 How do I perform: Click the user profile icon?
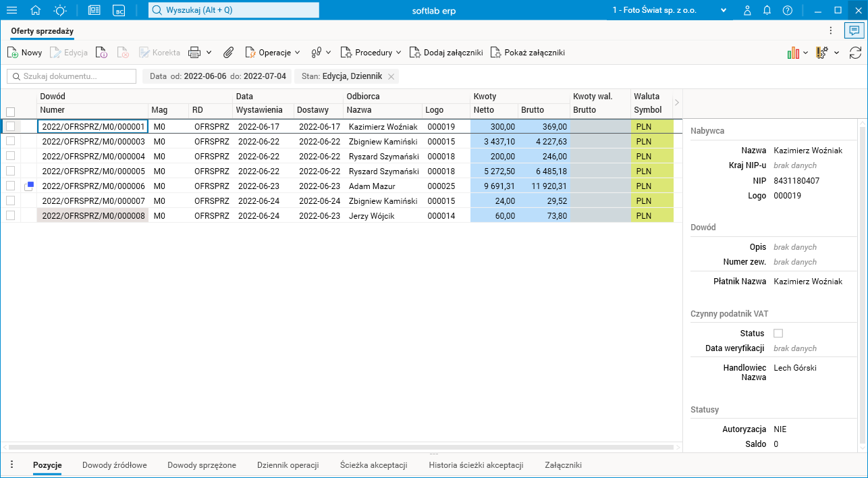(x=747, y=10)
